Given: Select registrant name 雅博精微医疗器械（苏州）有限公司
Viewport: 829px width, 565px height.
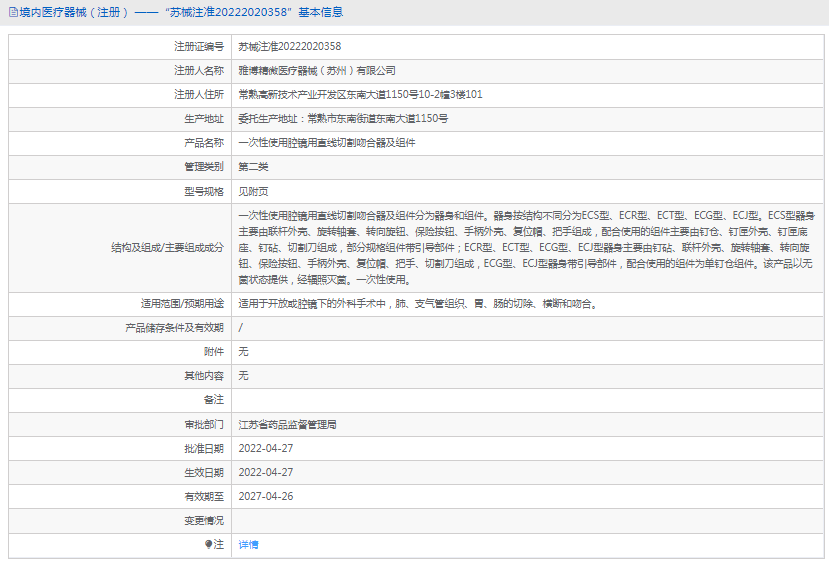Looking at the screenshot, I should point(317,70).
